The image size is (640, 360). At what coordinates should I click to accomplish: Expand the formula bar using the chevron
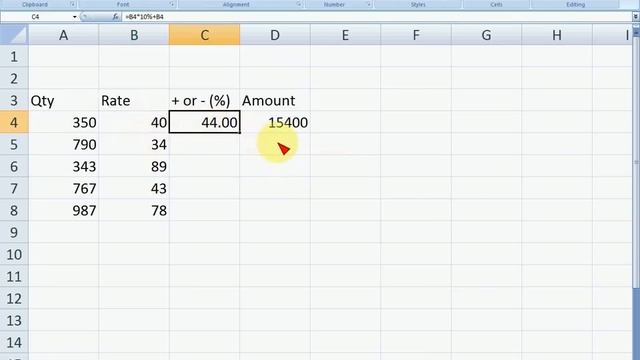[x=636, y=17]
